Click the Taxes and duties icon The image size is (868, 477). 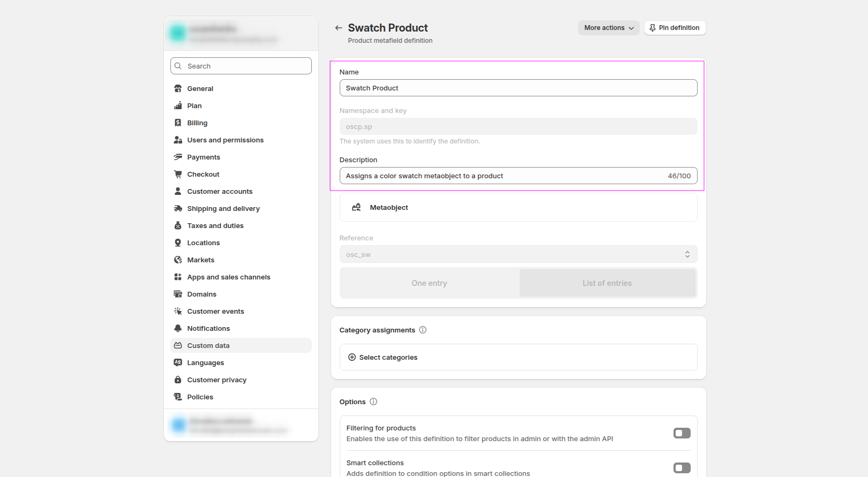178,225
